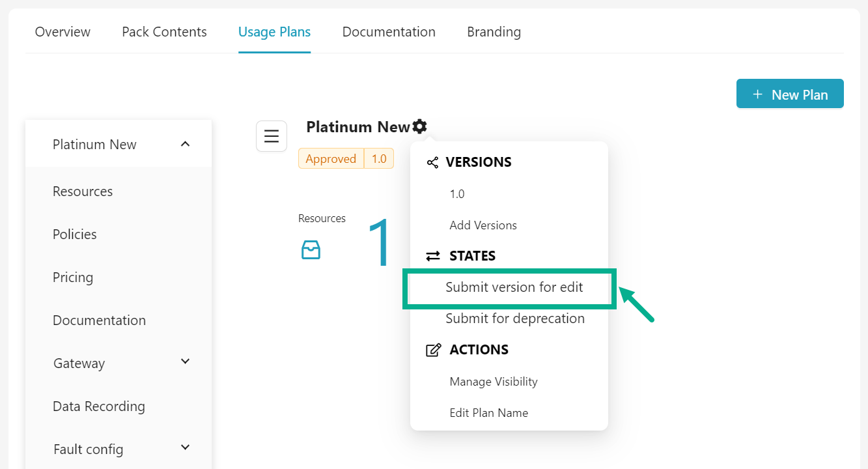Expand the Gateway sidebar section
868x469 pixels.
[x=185, y=362]
